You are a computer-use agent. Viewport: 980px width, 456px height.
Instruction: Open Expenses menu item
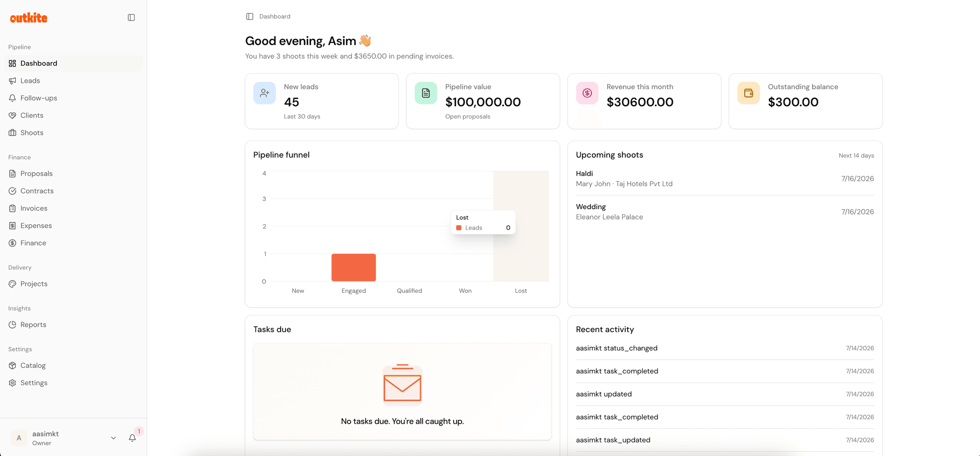[x=73, y=226]
